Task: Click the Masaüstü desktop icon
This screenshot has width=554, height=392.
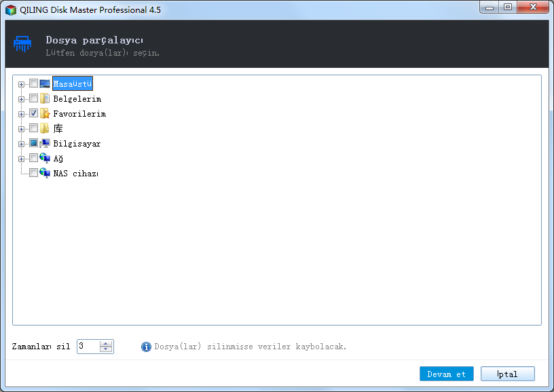Action: [x=45, y=83]
